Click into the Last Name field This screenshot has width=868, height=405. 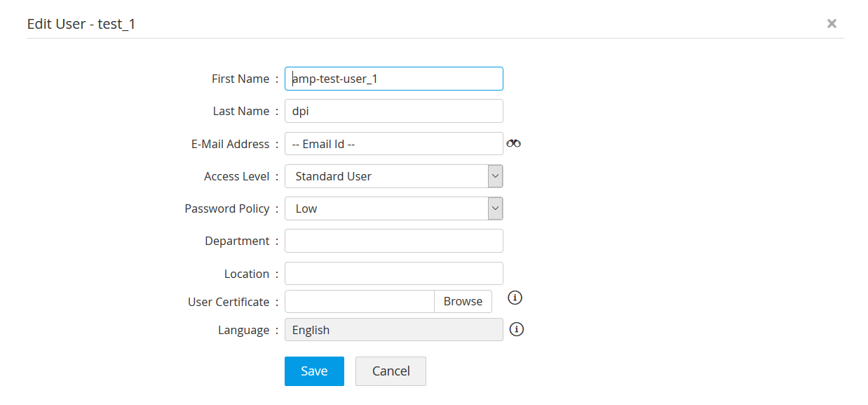coord(393,111)
